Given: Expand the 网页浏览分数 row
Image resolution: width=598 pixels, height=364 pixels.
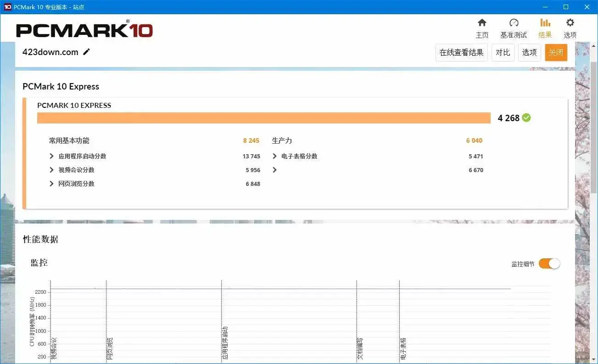Looking at the screenshot, I should click(51, 184).
